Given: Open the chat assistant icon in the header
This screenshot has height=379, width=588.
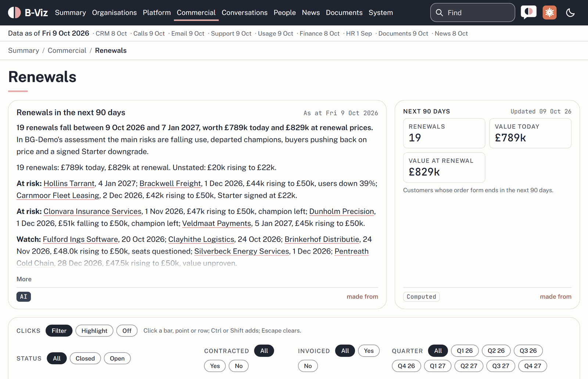Looking at the screenshot, I should click(x=528, y=12).
